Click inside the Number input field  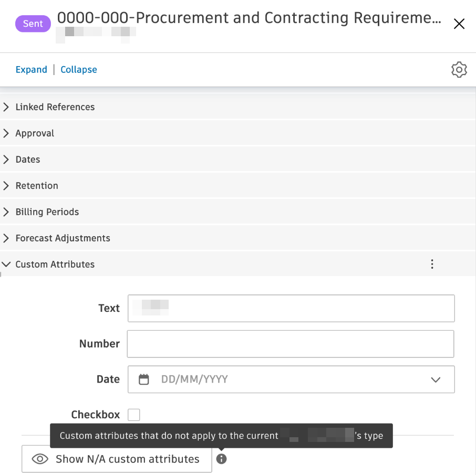coord(291,344)
